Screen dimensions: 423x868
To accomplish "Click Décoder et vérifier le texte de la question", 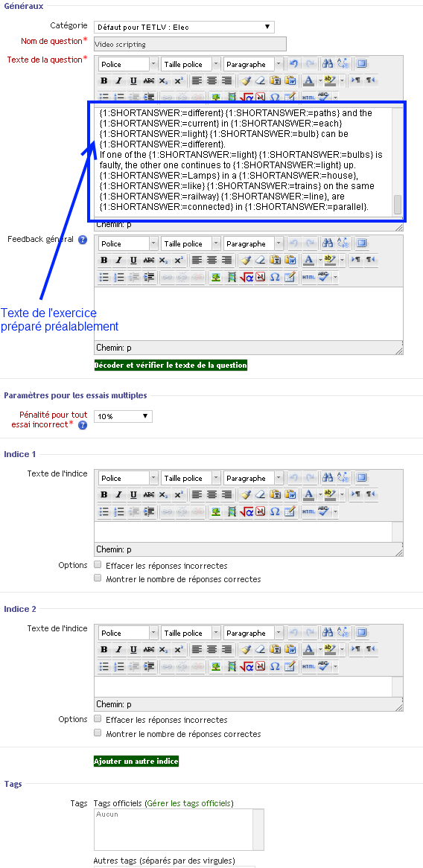I will point(171,366).
